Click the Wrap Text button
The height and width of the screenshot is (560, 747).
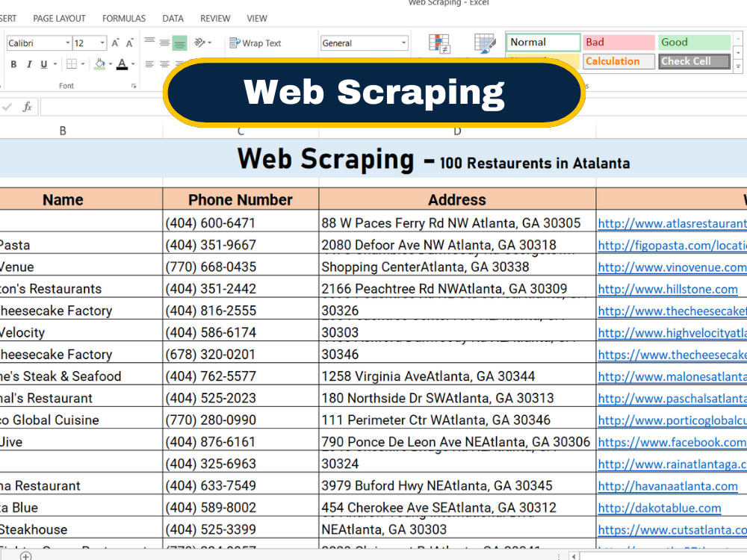coord(255,43)
